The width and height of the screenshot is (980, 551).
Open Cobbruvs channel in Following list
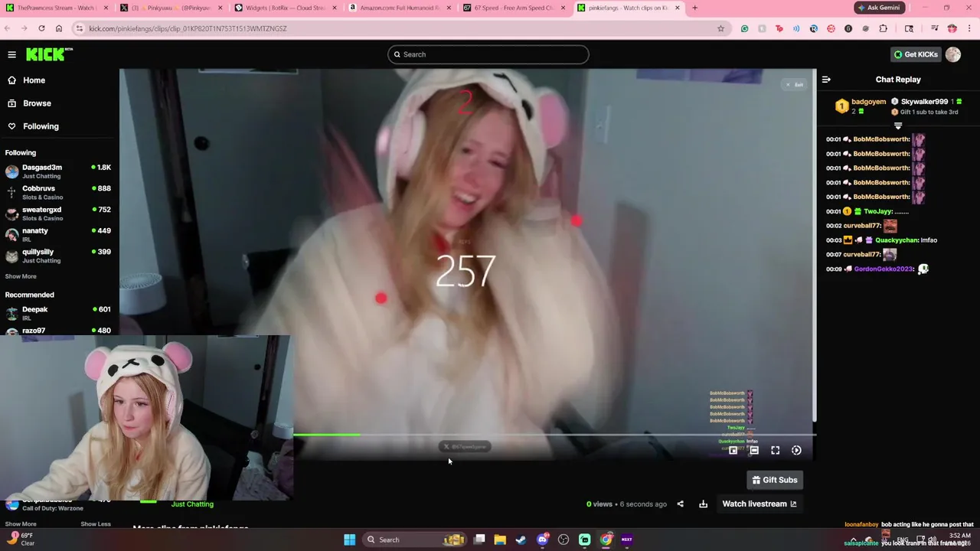58,192
